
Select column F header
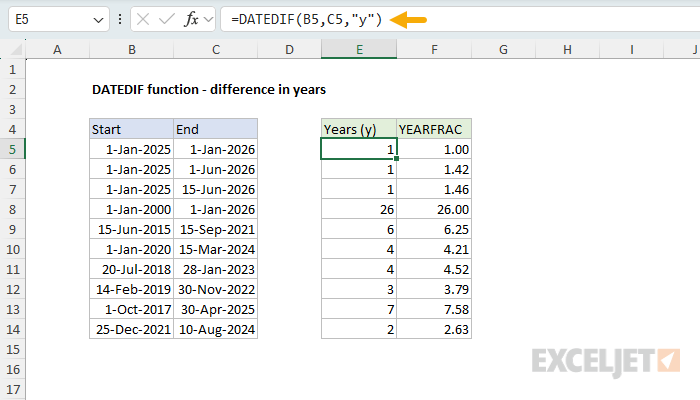tap(434, 49)
